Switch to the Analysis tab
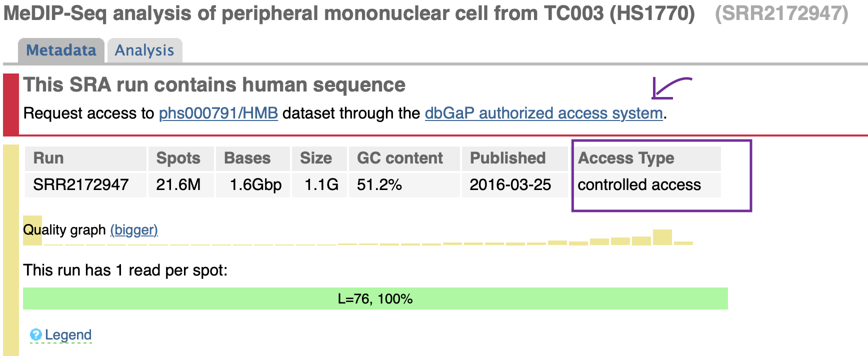The image size is (868, 356). coord(144,50)
